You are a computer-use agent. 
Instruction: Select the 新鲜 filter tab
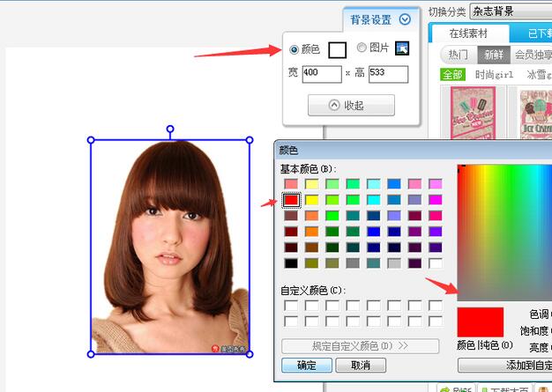click(x=494, y=55)
